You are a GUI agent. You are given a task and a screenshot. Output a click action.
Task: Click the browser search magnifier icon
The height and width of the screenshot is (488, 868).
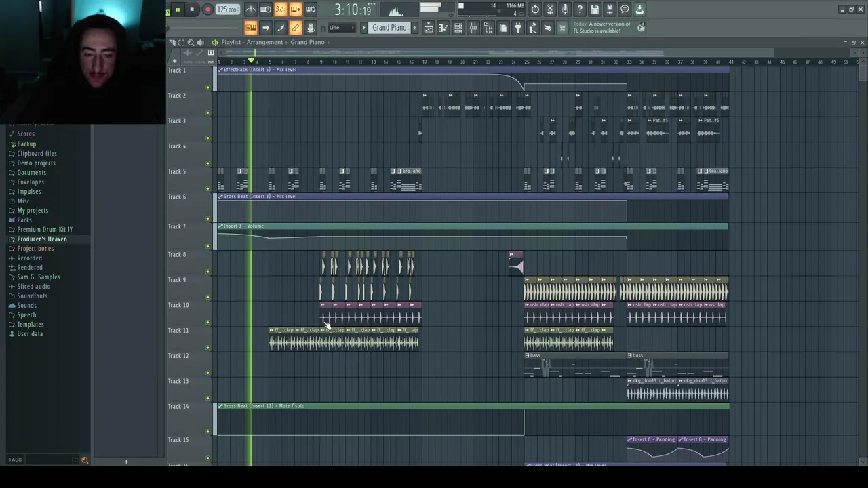[85, 460]
